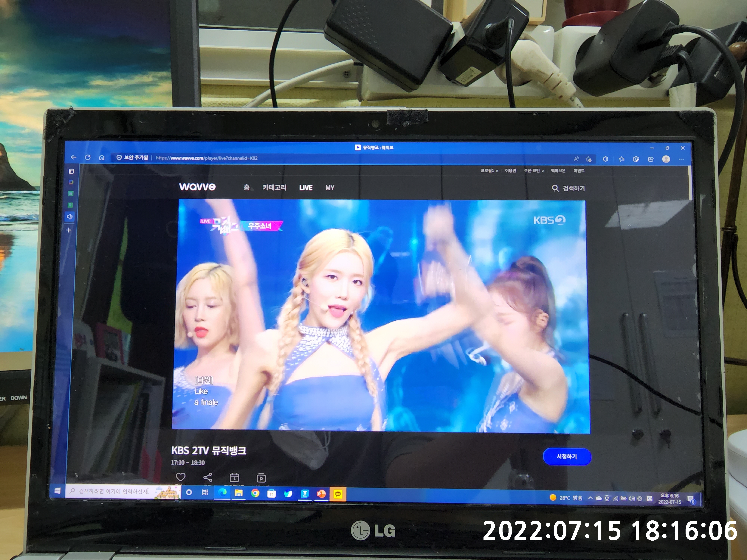Expand the 프로필1 profile dropdown

pyautogui.click(x=489, y=170)
